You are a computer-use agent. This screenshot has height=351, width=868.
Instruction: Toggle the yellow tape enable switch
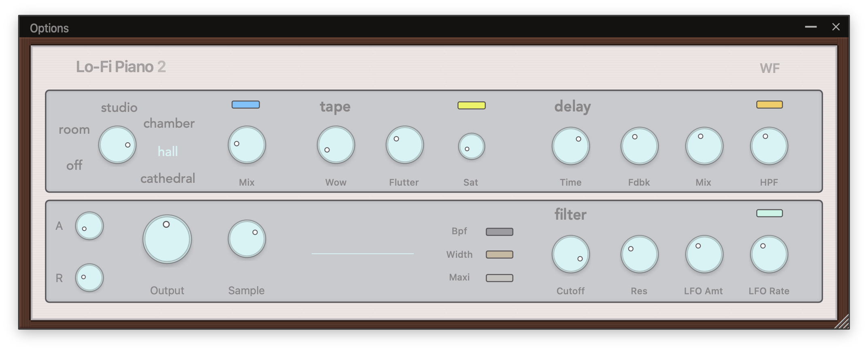[x=472, y=105]
